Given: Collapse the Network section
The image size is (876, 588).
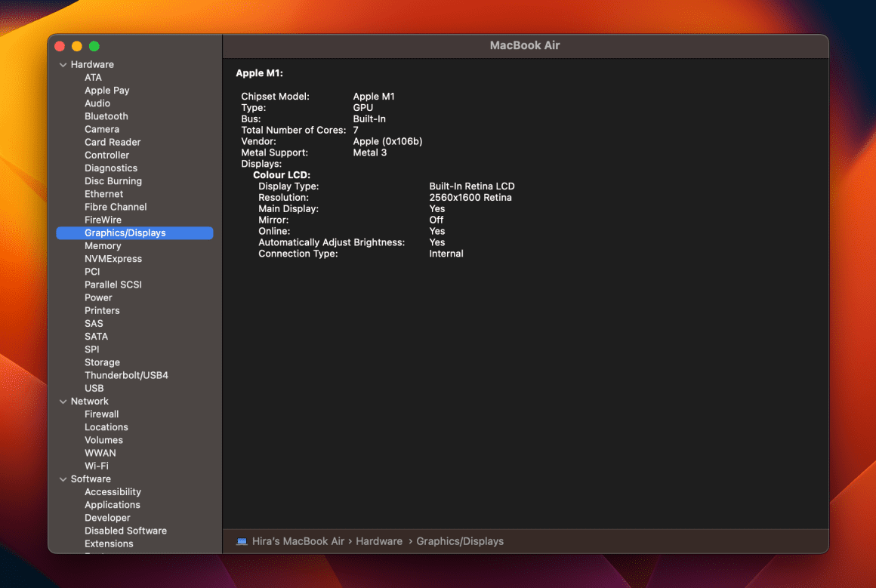Looking at the screenshot, I should tap(63, 401).
